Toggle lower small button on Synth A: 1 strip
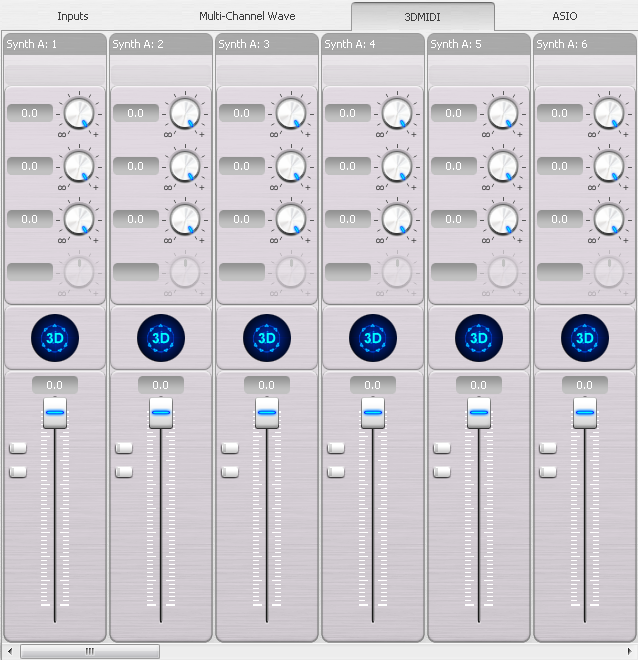638x660 pixels. [18, 472]
